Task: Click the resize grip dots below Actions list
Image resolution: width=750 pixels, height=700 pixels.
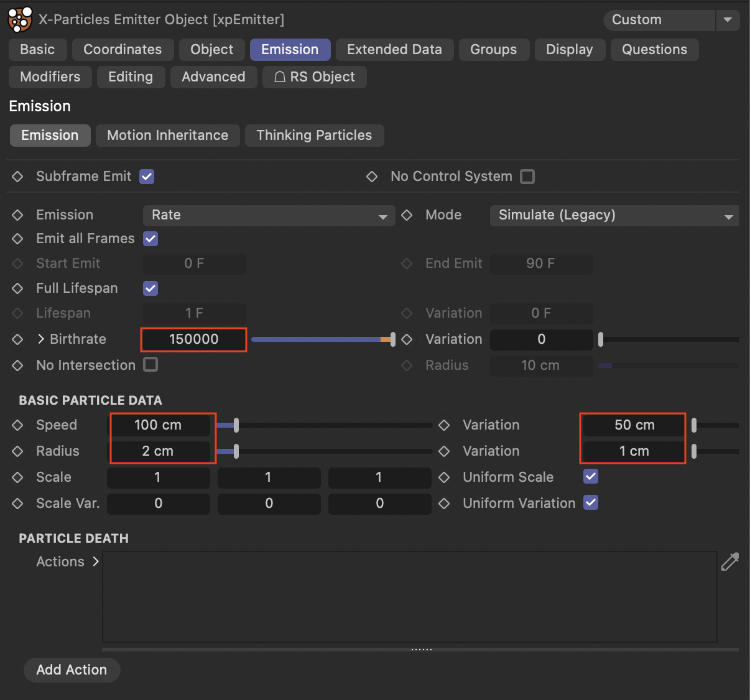Action: 421,650
